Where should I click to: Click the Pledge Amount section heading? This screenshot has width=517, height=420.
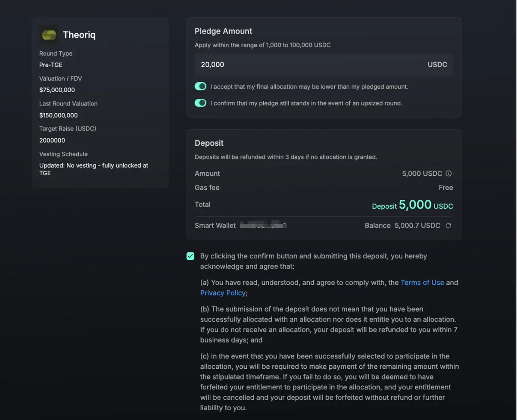point(224,31)
